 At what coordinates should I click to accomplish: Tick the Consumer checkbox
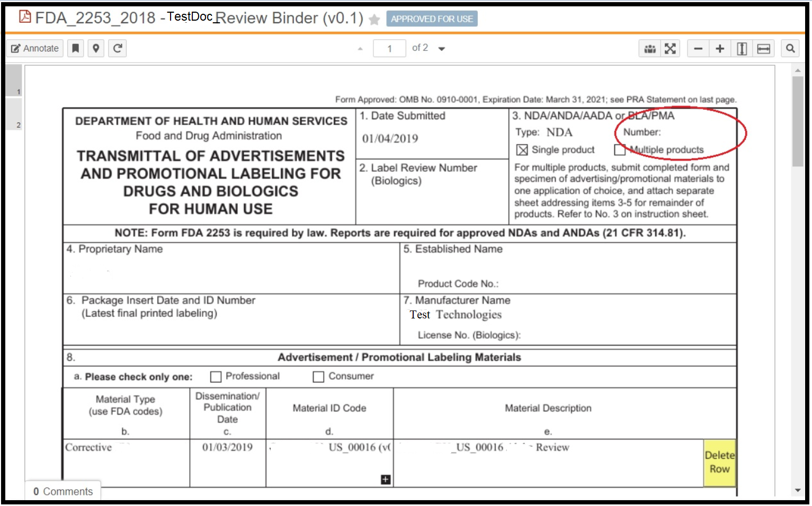click(x=318, y=377)
